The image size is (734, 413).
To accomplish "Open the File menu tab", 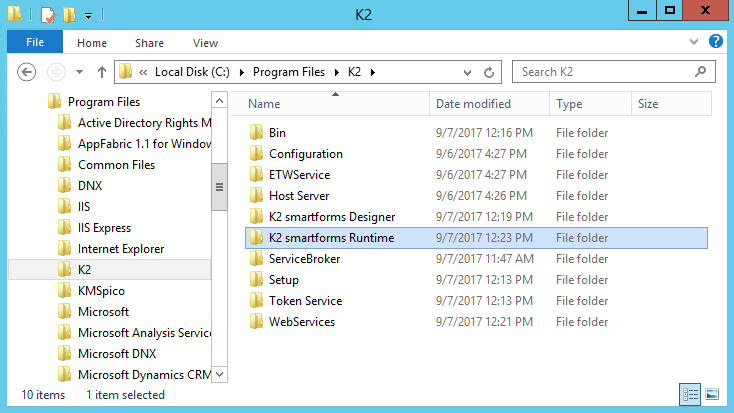I will click(35, 43).
